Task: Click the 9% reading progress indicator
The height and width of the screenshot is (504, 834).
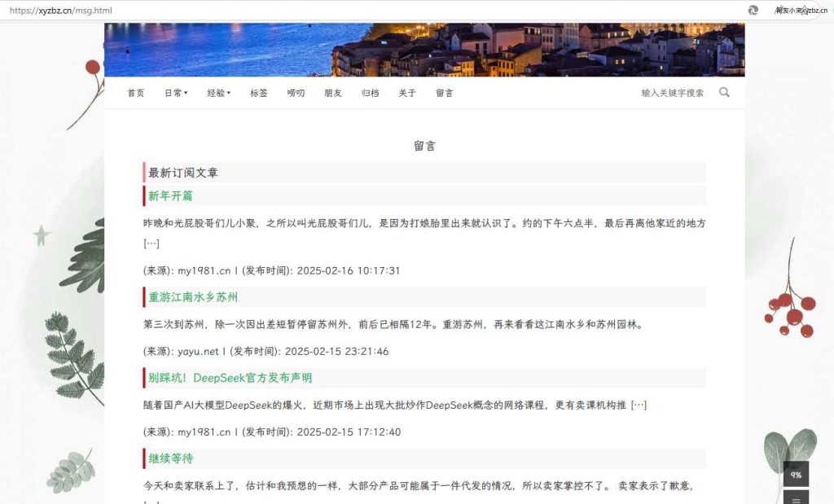Action: [794, 473]
